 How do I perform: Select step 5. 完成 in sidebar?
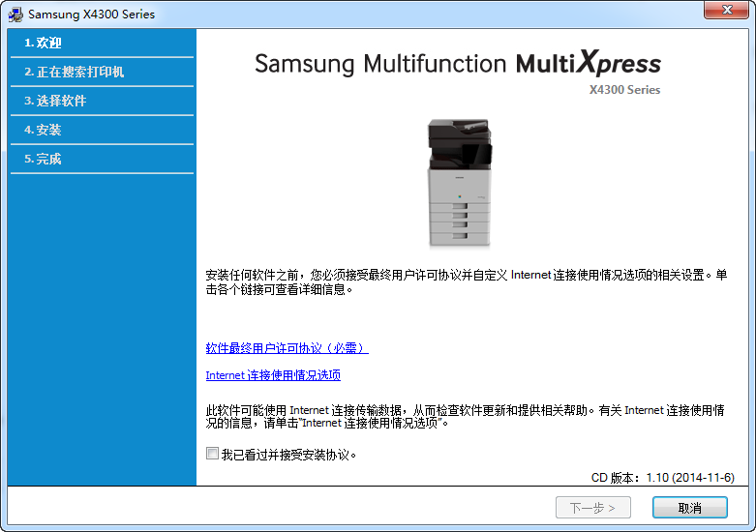102,159
